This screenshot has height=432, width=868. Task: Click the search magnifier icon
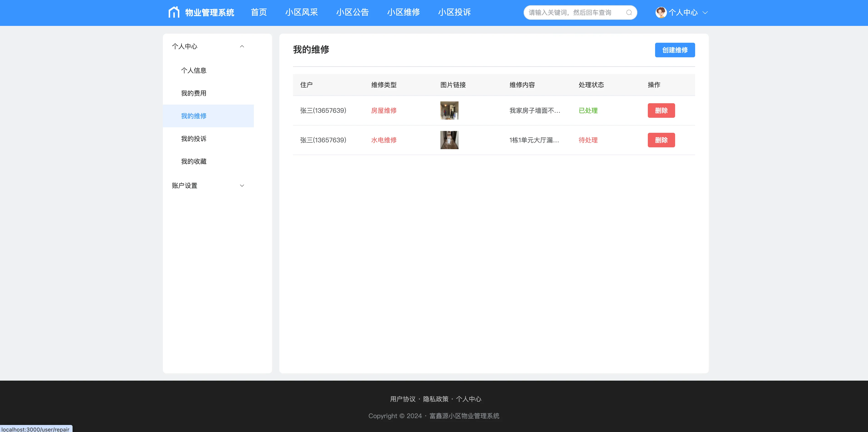[629, 13]
